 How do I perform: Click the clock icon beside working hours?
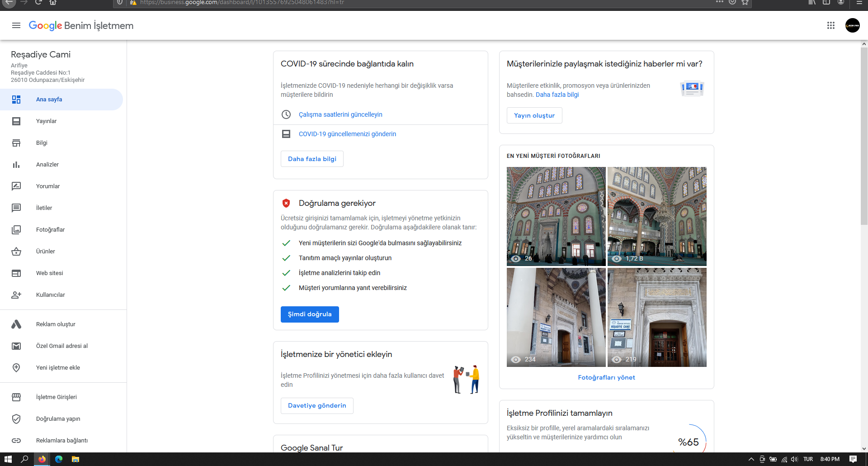(286, 114)
